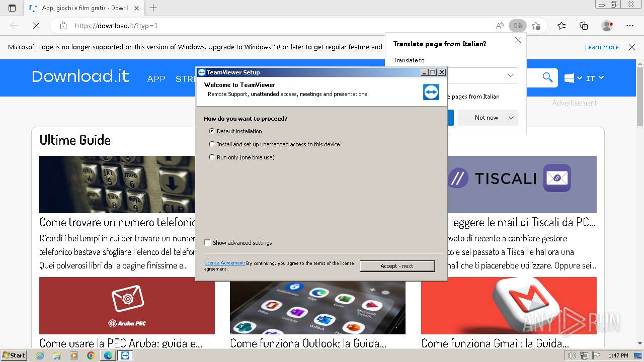This screenshot has width=644, height=362.
Task: Enable Show advanced settings checkbox
Action: pos(207,242)
